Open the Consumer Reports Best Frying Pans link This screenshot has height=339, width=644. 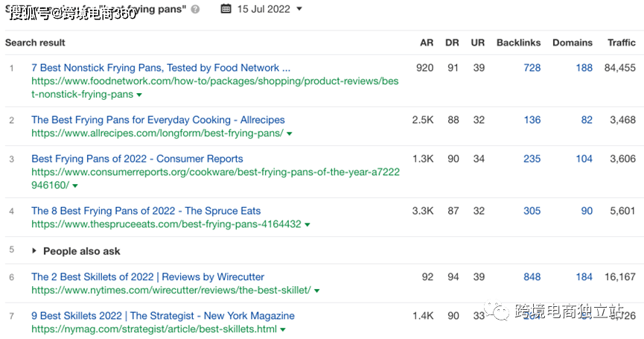(137, 159)
